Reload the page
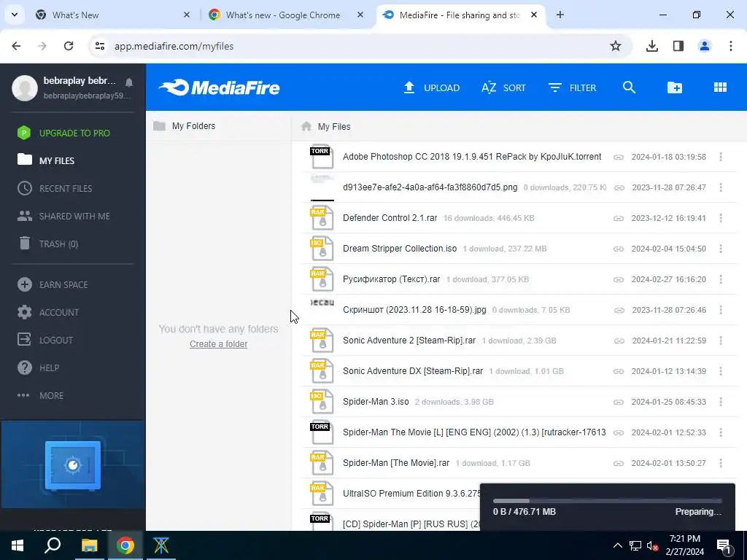 (x=69, y=46)
